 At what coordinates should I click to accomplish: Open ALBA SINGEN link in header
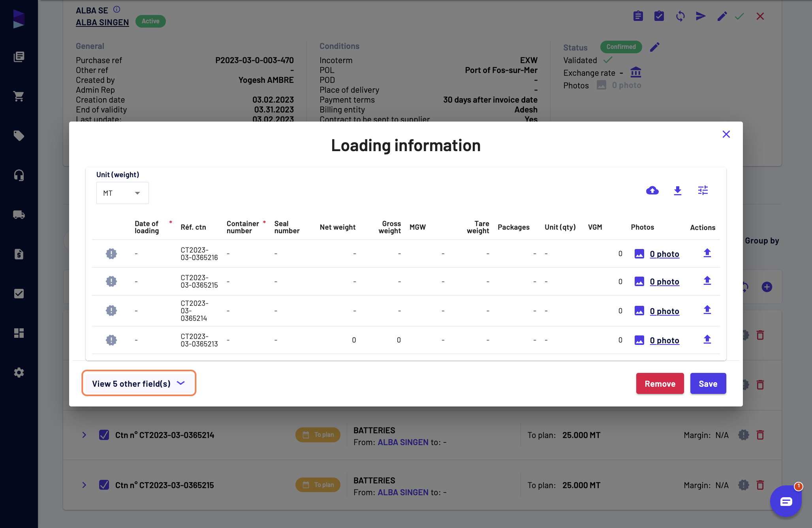[102, 22]
